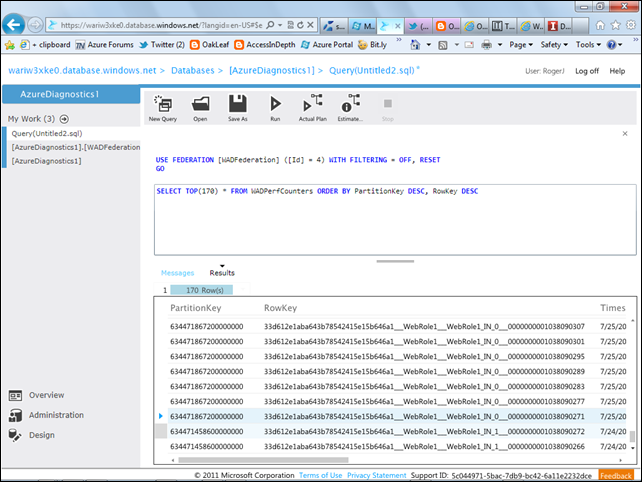Click the Save As floppy disk icon
642x482 pixels.
tap(237, 108)
